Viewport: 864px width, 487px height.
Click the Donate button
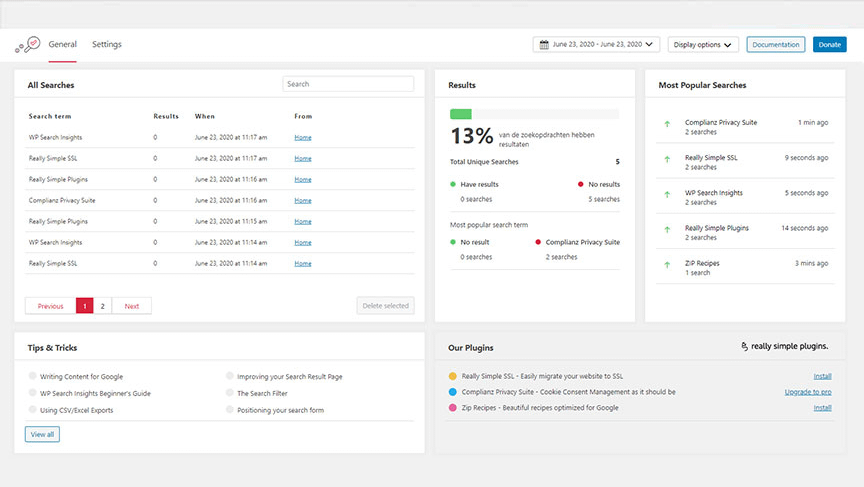(829, 45)
